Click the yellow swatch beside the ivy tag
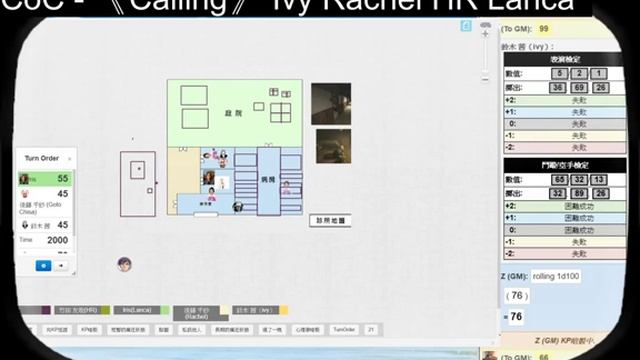Image resolution: width=640 pixels, height=360 pixels. pyautogui.click(x=284, y=310)
